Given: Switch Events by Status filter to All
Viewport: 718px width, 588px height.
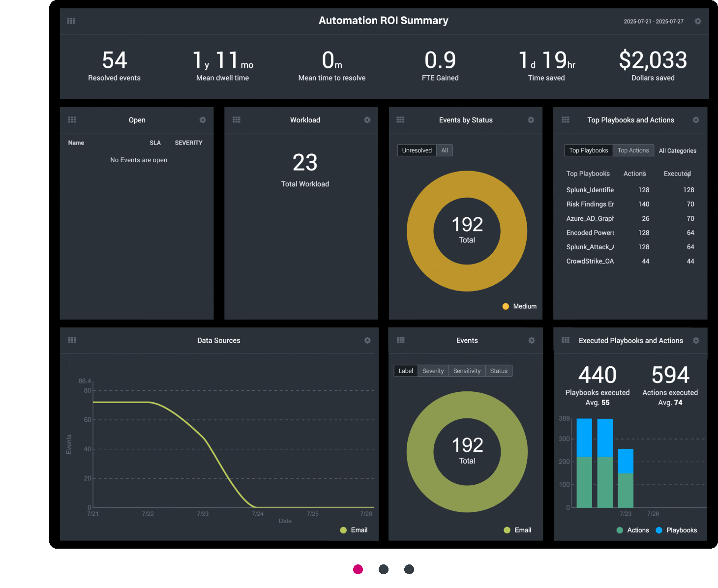Looking at the screenshot, I should click(x=444, y=150).
